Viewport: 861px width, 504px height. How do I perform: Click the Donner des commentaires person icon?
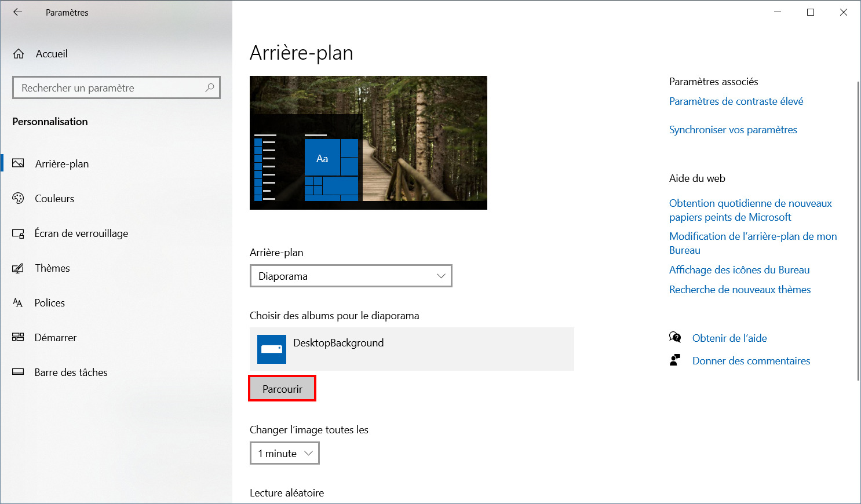pyautogui.click(x=675, y=360)
